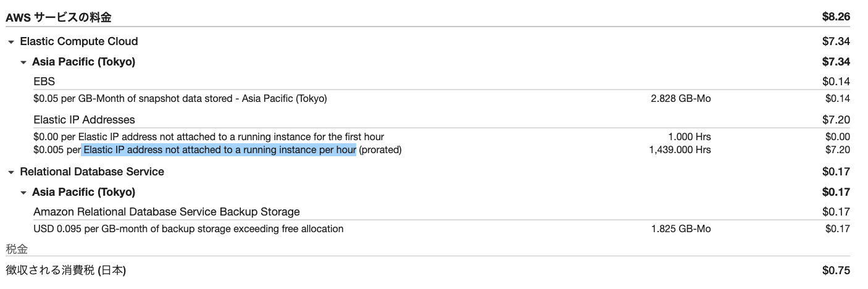This screenshot has height=289, width=868.
Task: Select the Elastic Compute Cloud heading
Action: pos(79,41)
